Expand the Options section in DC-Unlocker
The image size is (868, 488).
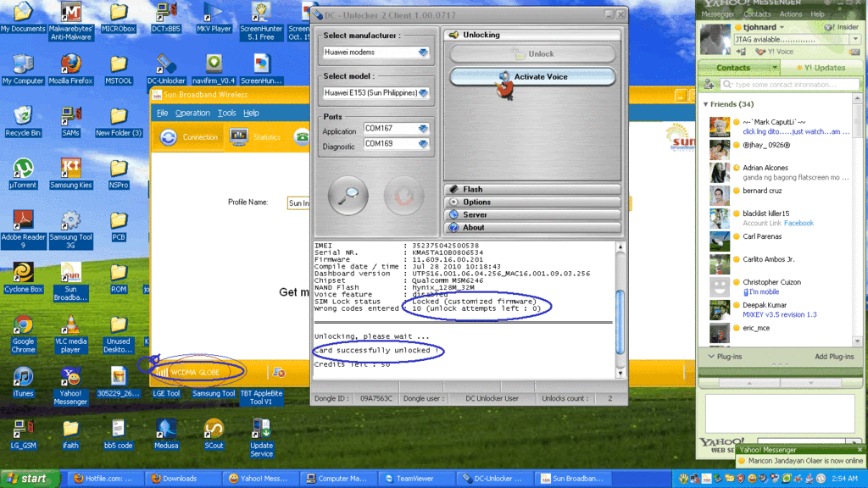(532, 202)
